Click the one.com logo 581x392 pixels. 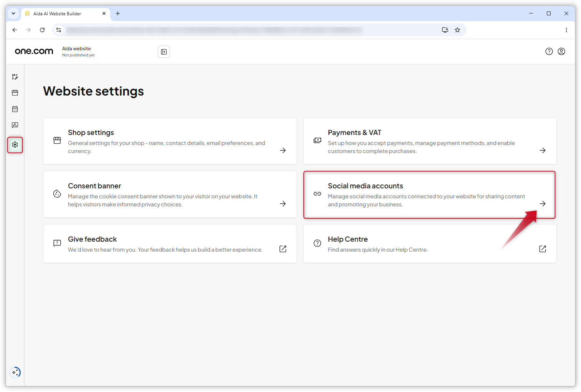point(34,51)
